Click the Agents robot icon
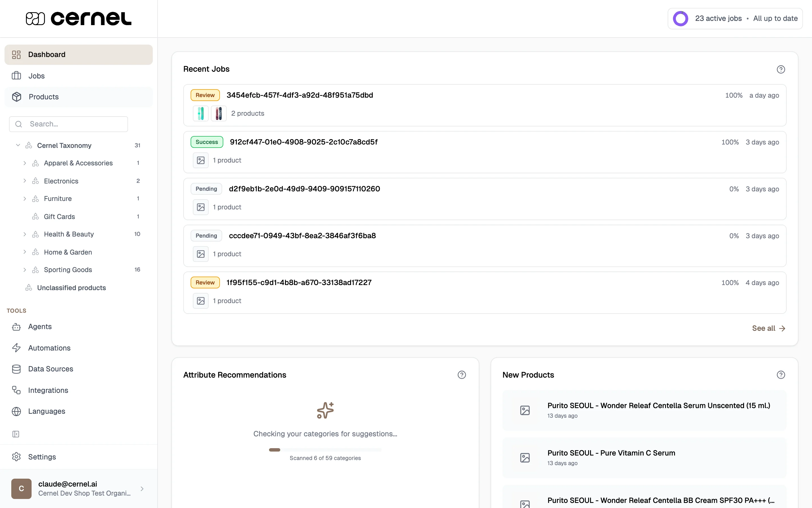The width and height of the screenshot is (812, 508). click(16, 327)
